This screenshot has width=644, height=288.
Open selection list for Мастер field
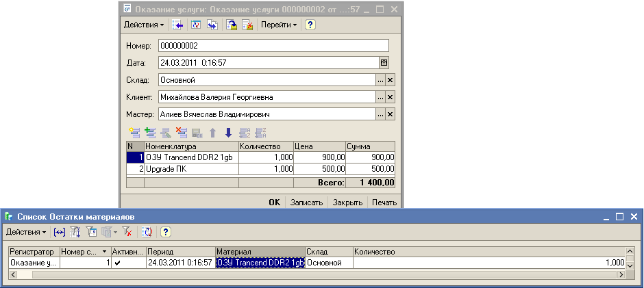coord(381,114)
